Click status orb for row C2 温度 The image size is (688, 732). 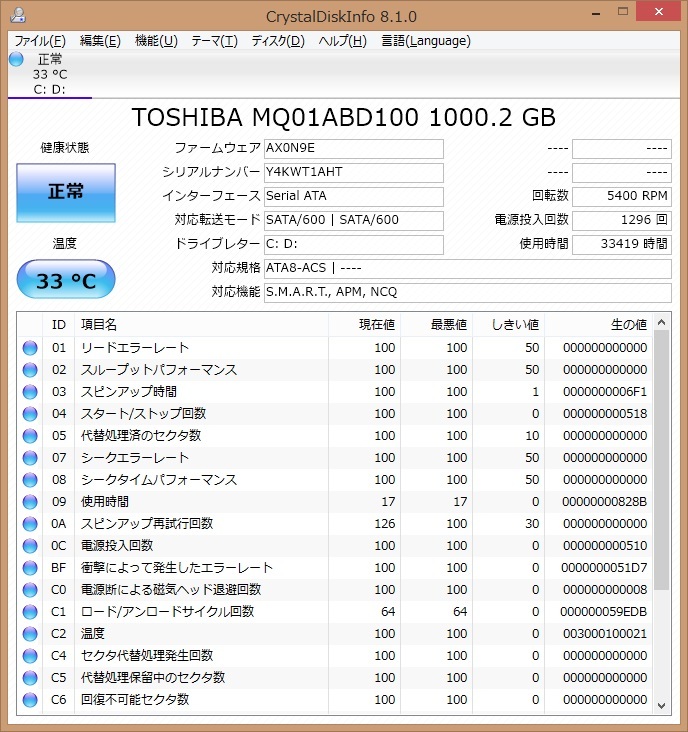tap(30, 633)
